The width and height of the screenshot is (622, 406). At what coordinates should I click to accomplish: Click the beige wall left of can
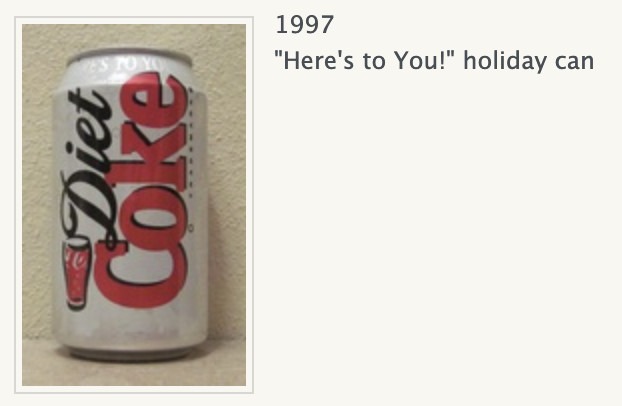pyautogui.click(x=38, y=179)
